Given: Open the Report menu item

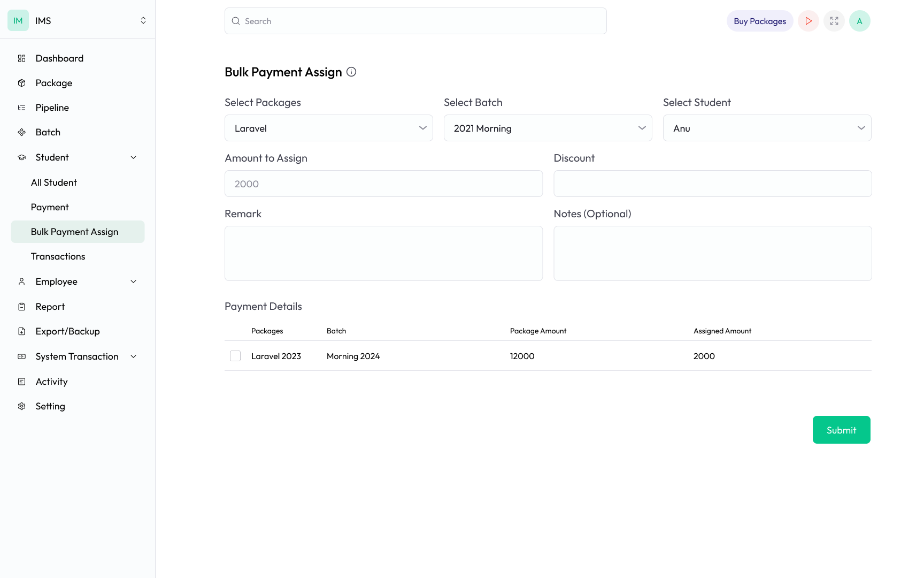Looking at the screenshot, I should pos(78,307).
